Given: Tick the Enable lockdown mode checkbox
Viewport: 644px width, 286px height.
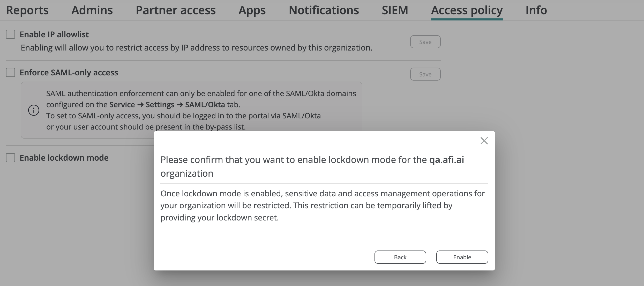Looking at the screenshot, I should [11, 158].
